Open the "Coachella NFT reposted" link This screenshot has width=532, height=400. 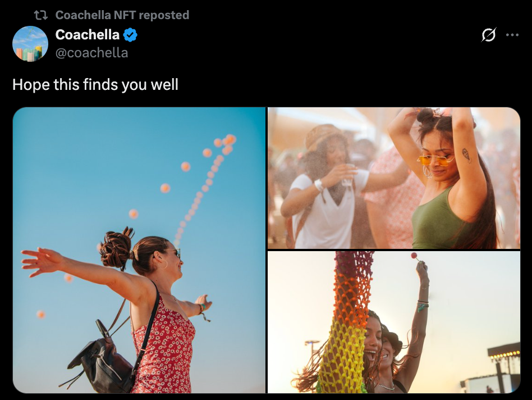122,15
